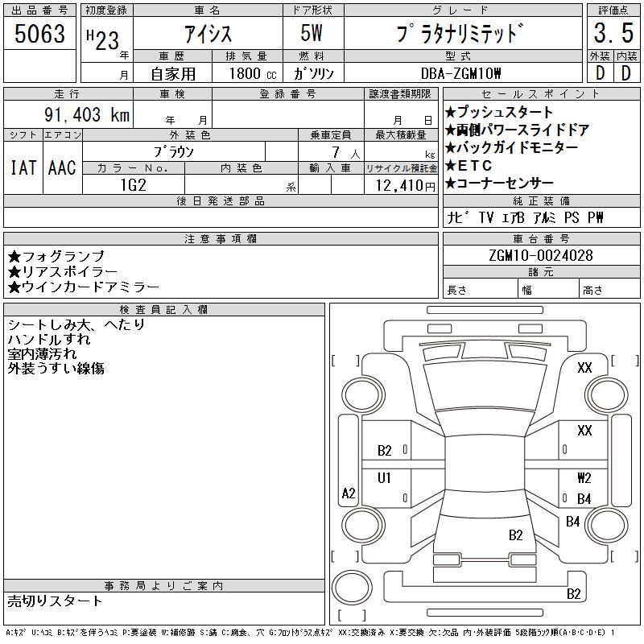Image resolution: width=644 pixels, height=644 pixels.
Task: Select the ★ウインカードアミラー note
Action: (x=84, y=287)
